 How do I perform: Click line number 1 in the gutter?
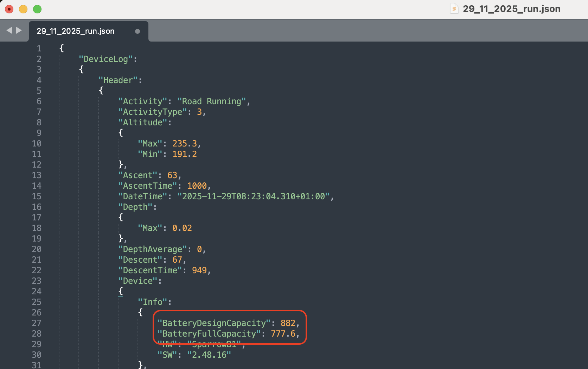[39, 48]
